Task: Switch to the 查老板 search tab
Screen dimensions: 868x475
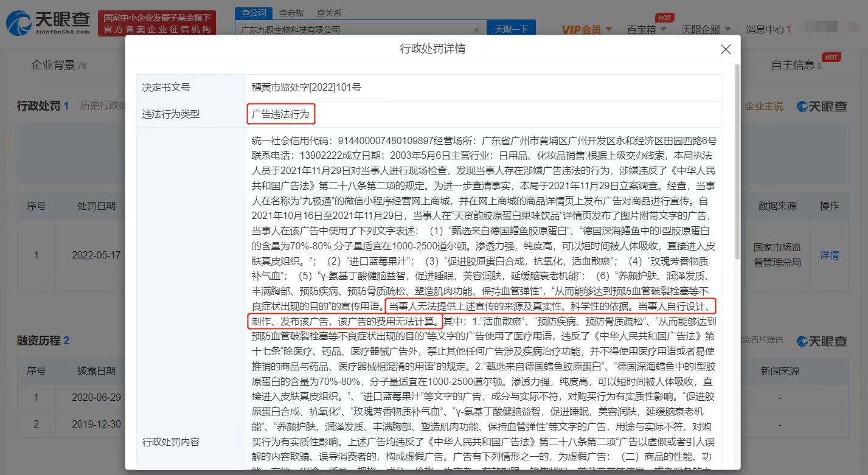Action: [x=292, y=13]
